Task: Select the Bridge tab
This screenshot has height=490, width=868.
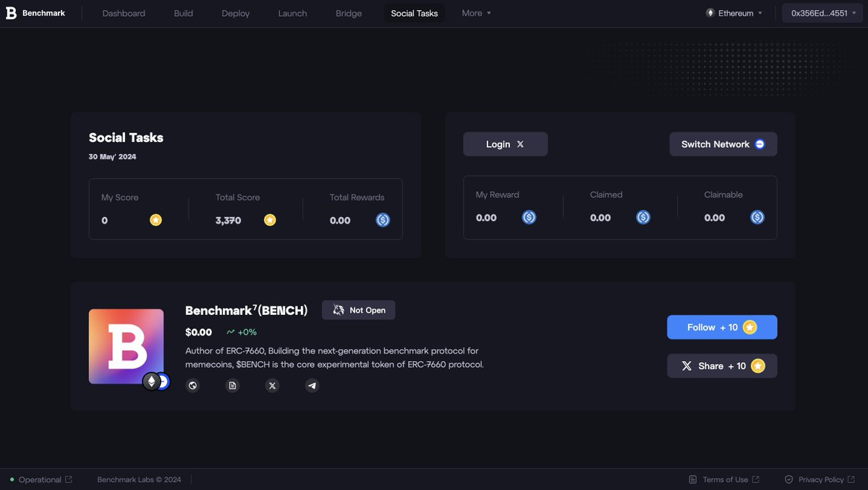Action: pos(349,13)
